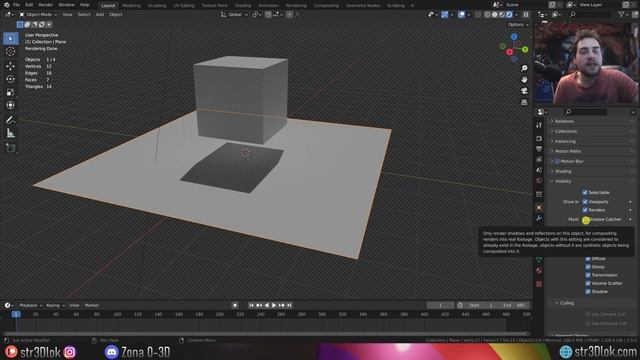Open the timeline Marker menu
640x360 pixels.
(92, 305)
